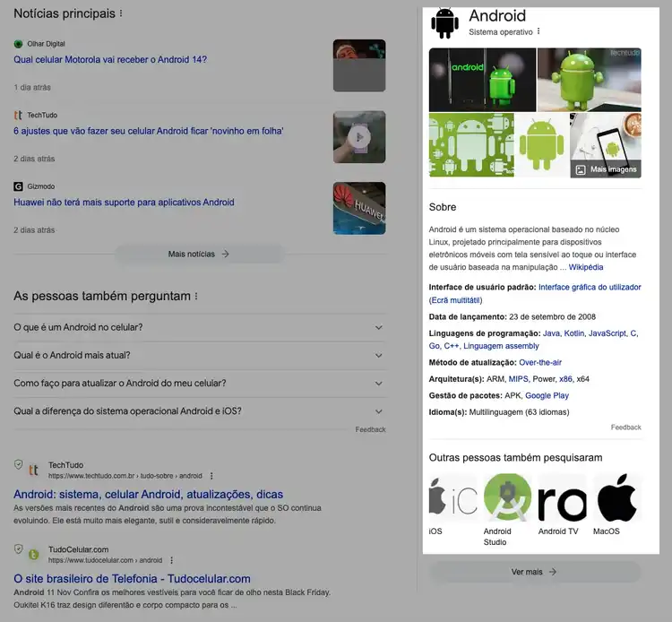The width and height of the screenshot is (672, 622).
Task: Click the arrow in Mais notícias button
Action: 226,254
